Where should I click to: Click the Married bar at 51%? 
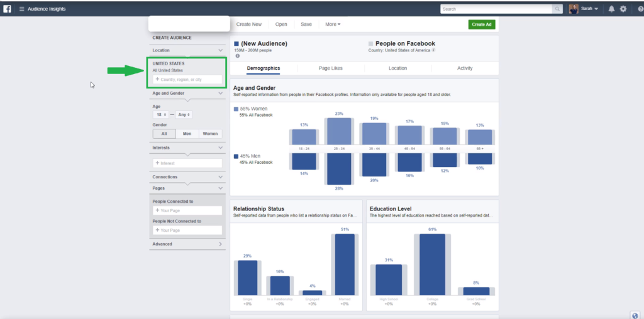(345, 264)
